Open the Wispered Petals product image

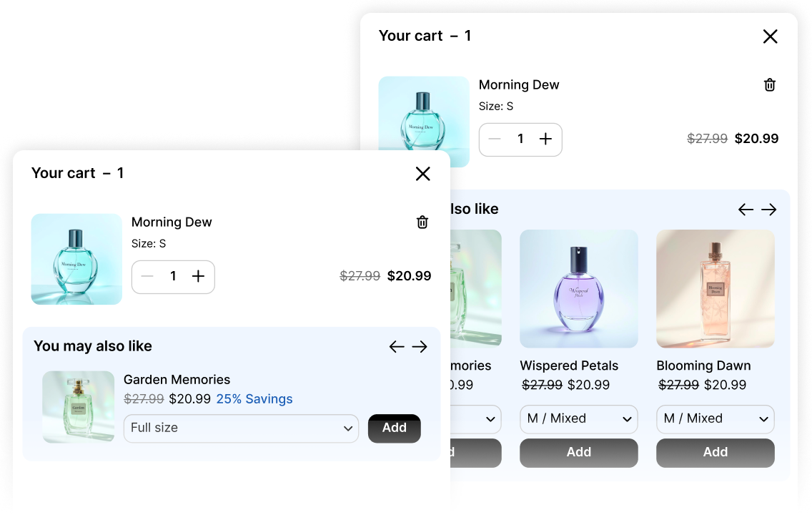[x=579, y=288]
